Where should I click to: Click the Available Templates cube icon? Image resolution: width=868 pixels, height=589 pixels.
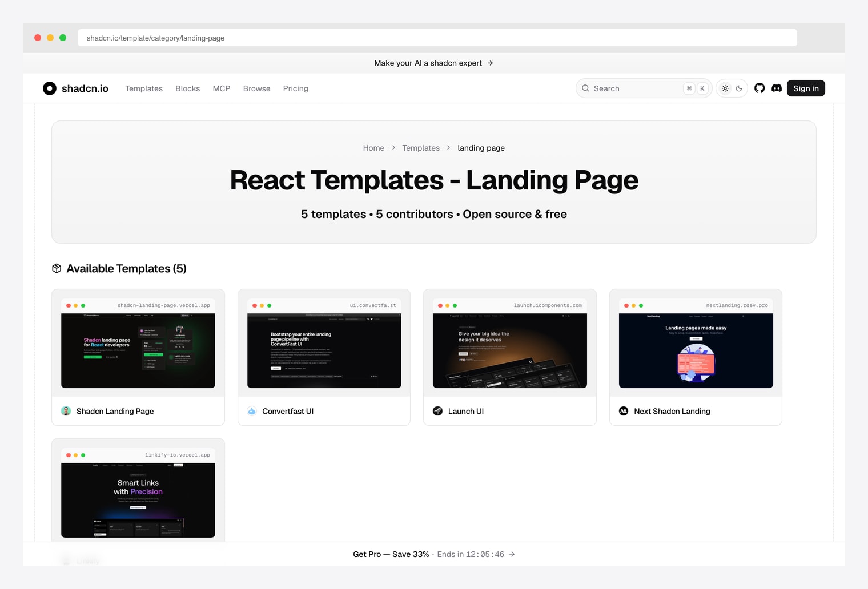click(57, 269)
